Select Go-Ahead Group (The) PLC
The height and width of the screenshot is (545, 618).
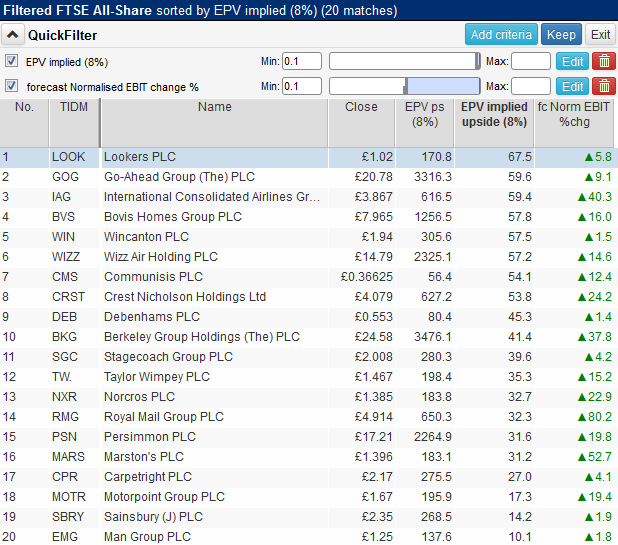pos(307,177)
